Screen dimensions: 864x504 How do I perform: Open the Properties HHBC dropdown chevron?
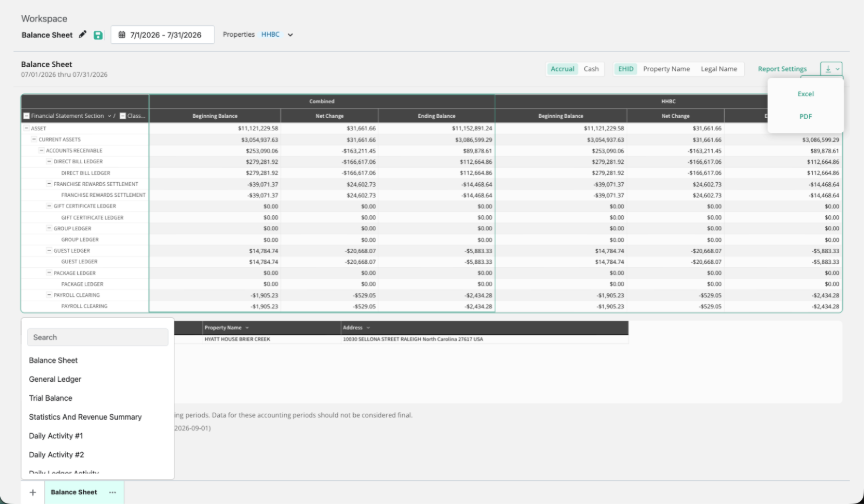[290, 35]
